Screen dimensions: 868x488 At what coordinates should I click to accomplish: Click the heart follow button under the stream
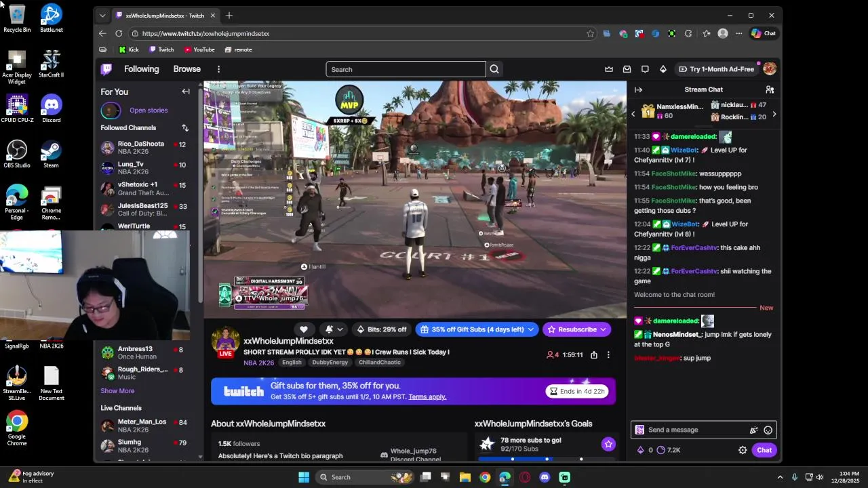tap(304, 329)
